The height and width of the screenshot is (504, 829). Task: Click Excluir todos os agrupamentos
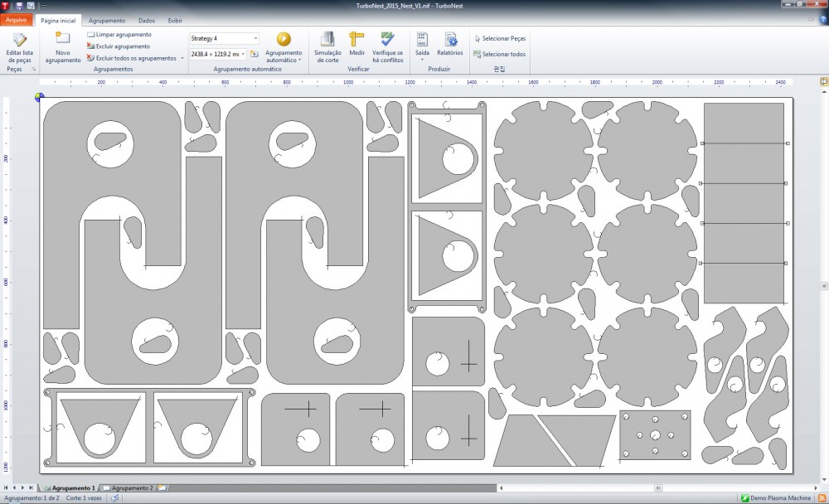tap(132, 58)
